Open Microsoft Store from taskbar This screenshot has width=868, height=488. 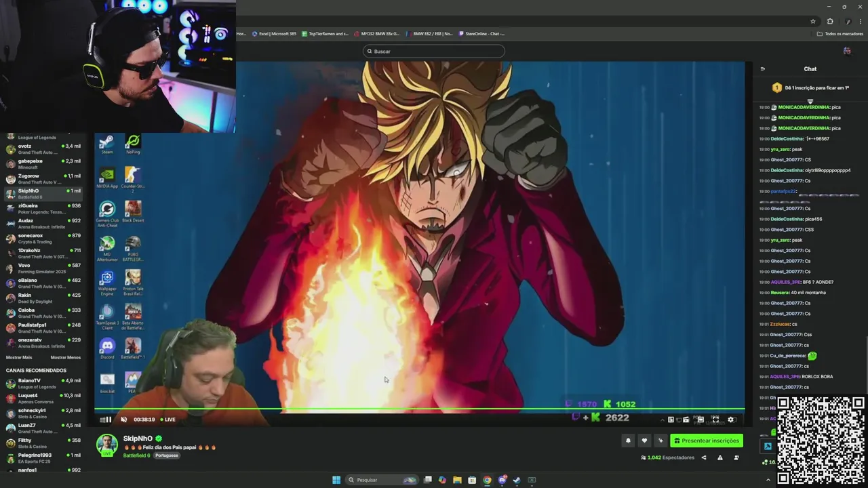pyautogui.click(x=472, y=480)
